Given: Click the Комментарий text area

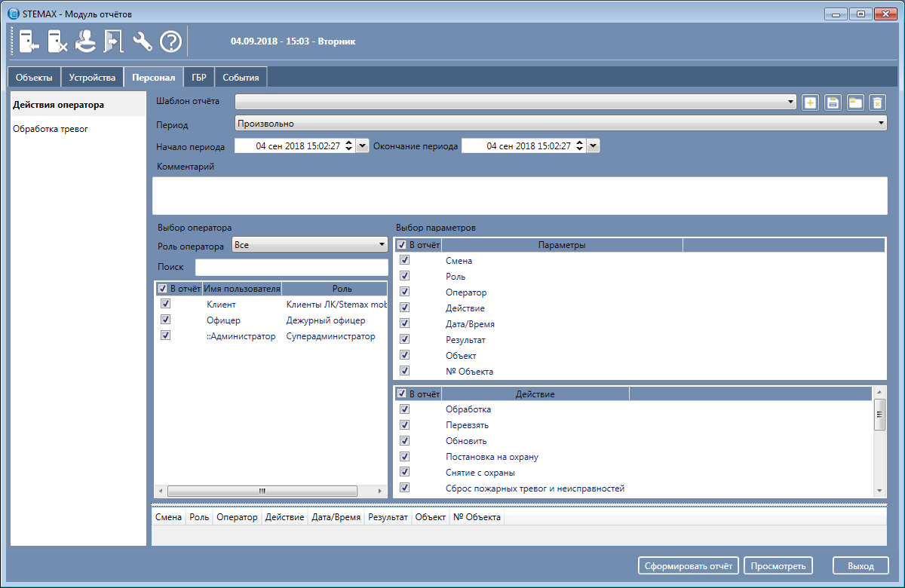Looking at the screenshot, I should pyautogui.click(x=520, y=196).
